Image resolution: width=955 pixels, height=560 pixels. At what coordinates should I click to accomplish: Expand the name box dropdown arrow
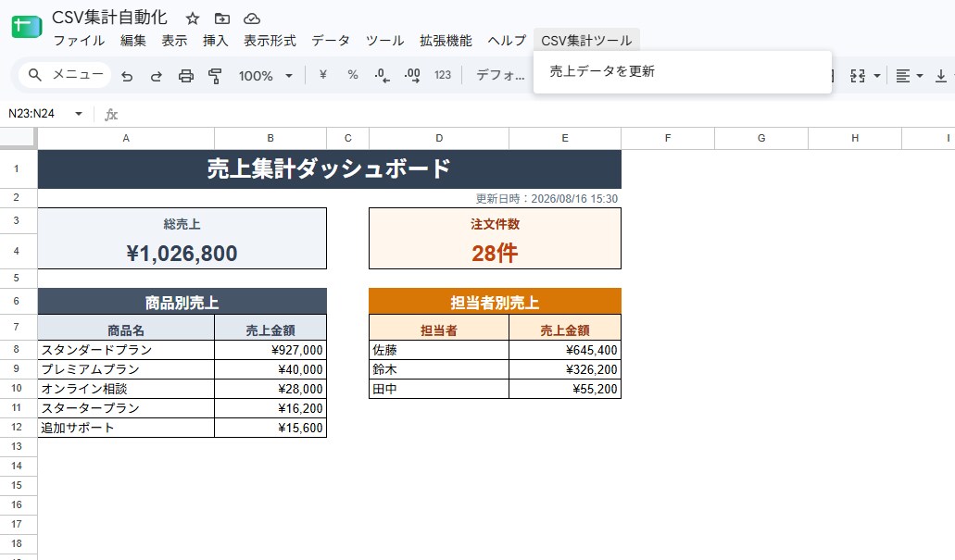(79, 114)
